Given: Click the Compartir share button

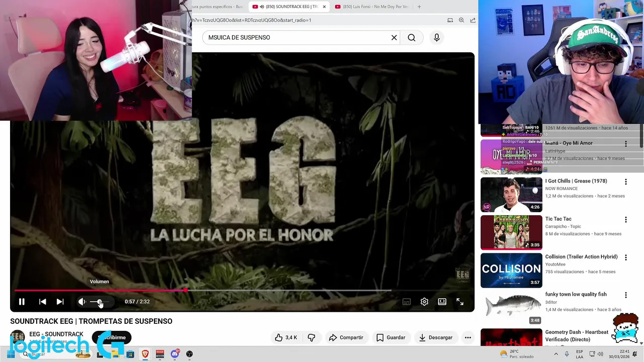Looking at the screenshot, I should point(346,337).
